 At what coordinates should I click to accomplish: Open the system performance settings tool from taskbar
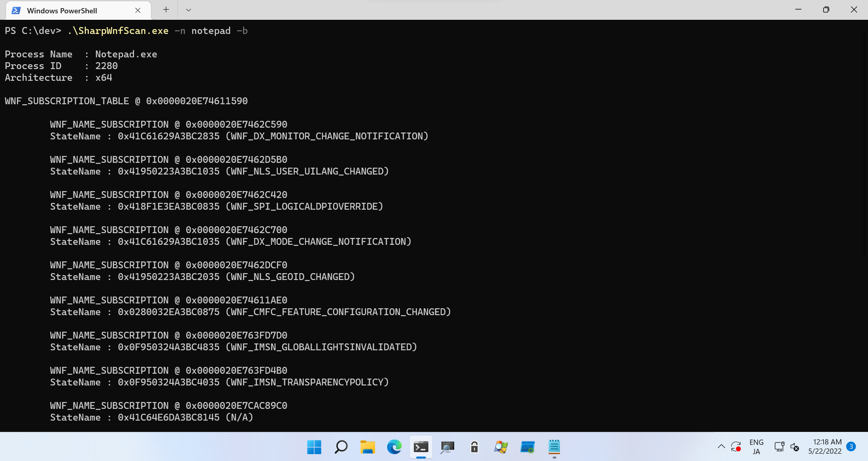point(528,447)
